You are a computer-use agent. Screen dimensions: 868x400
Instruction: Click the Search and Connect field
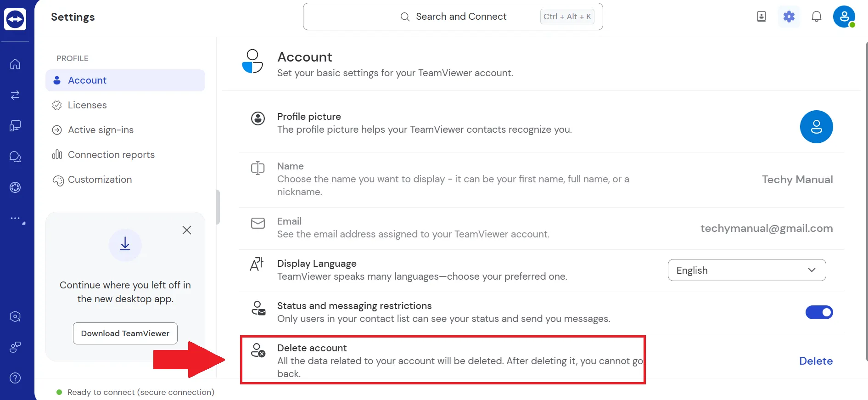[x=453, y=17]
